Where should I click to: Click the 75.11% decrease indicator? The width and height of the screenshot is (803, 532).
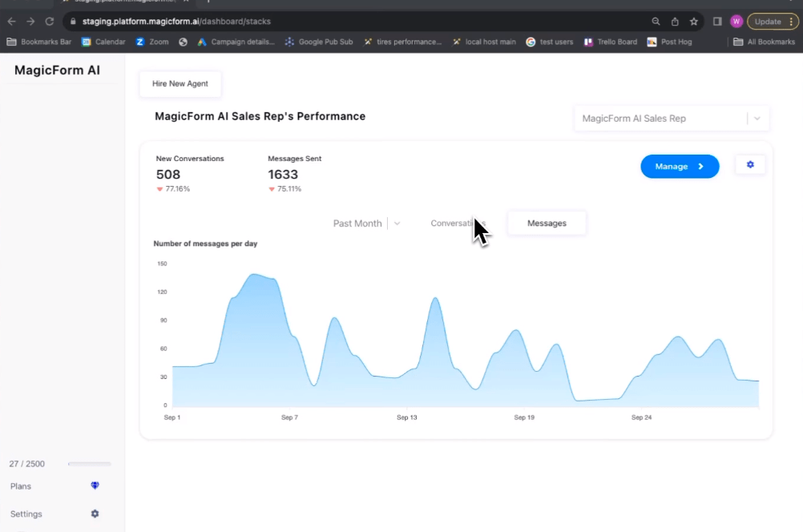pyautogui.click(x=284, y=189)
